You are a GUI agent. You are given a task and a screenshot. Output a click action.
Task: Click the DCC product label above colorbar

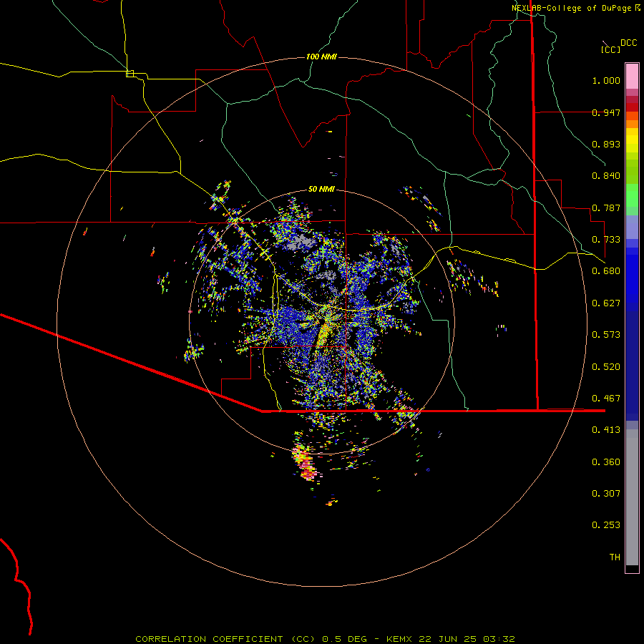pyautogui.click(x=628, y=43)
